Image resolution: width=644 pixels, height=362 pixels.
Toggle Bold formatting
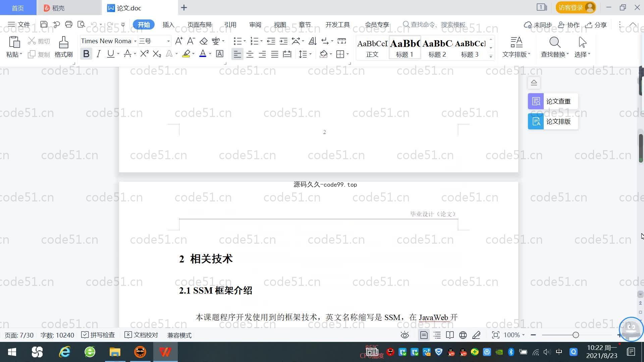(86, 54)
